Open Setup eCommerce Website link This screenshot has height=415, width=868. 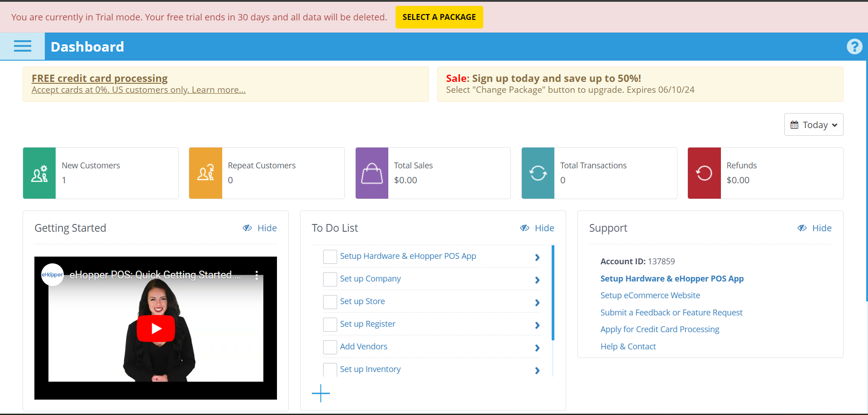click(x=650, y=296)
